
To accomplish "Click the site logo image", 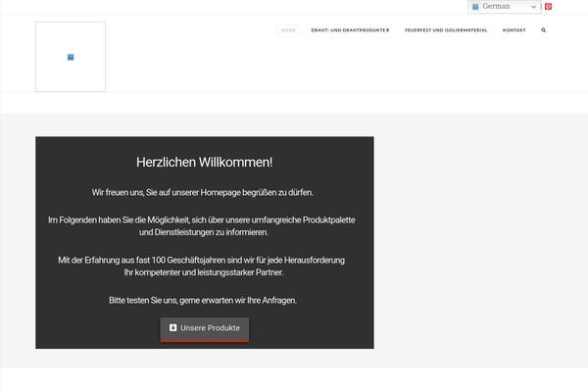I will tap(71, 57).
